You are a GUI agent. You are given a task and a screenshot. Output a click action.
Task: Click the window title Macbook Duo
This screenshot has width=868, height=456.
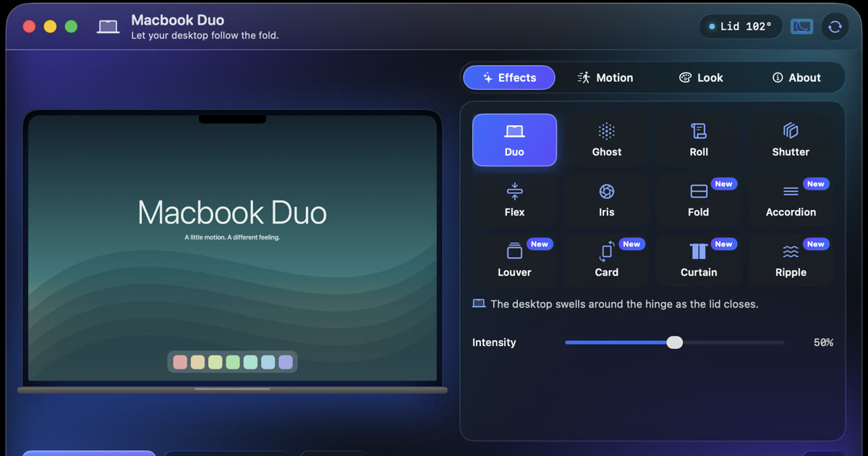coord(178,20)
